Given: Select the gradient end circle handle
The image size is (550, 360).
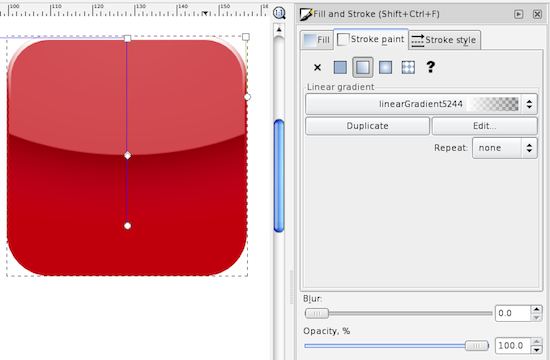Looking at the screenshot, I should click(x=128, y=226).
